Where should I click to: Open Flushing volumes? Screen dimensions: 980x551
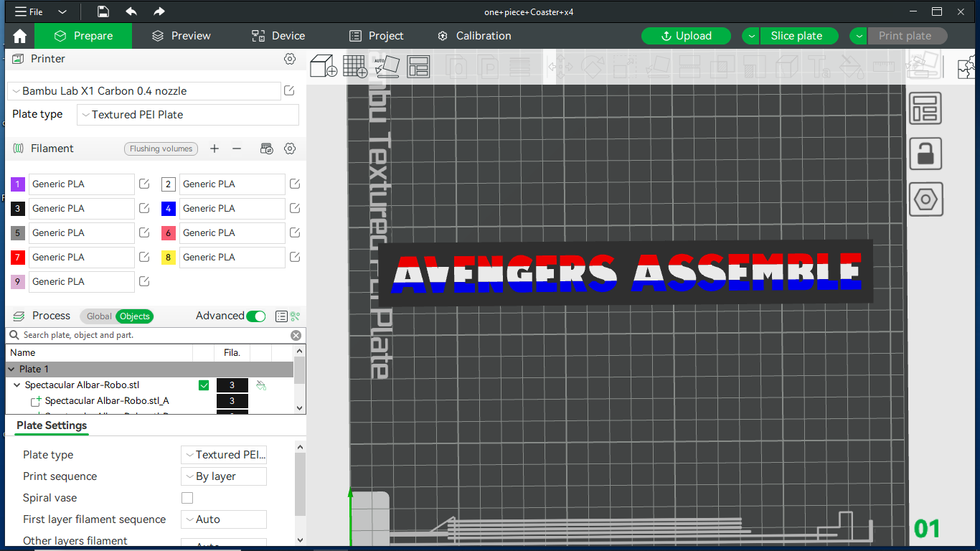tap(161, 149)
